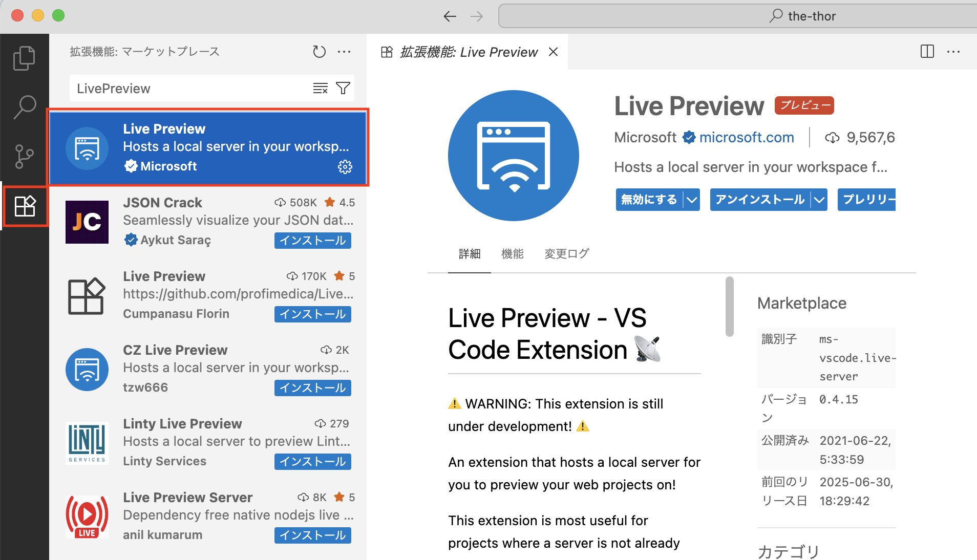Click the CZ Live Preview extension icon
This screenshot has height=560, width=977.
click(87, 370)
